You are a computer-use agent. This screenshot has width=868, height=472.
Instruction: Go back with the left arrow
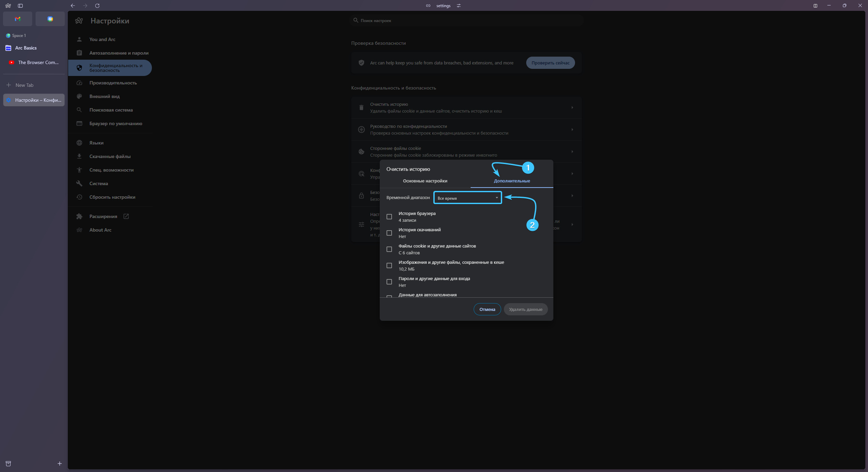pyautogui.click(x=73, y=6)
